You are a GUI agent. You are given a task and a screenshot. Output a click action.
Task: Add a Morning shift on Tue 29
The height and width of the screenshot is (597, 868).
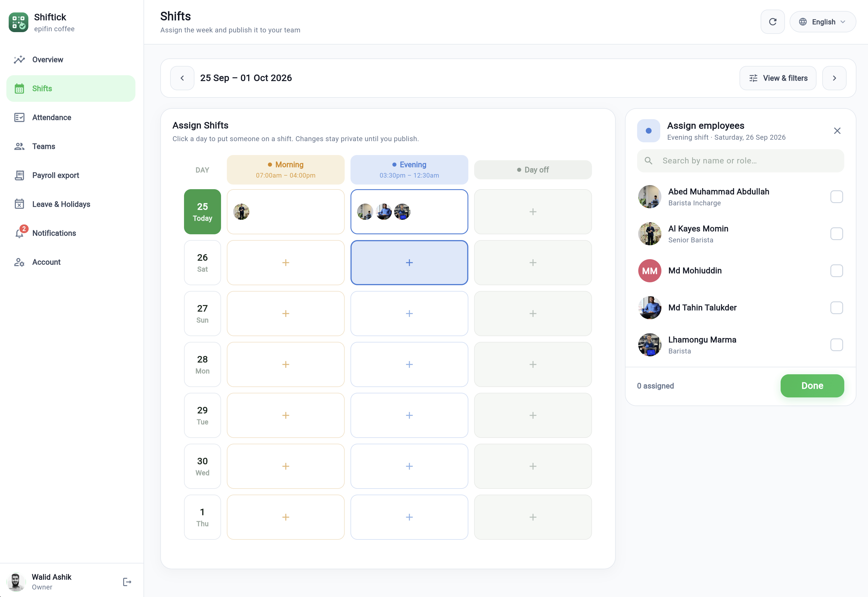tap(286, 415)
